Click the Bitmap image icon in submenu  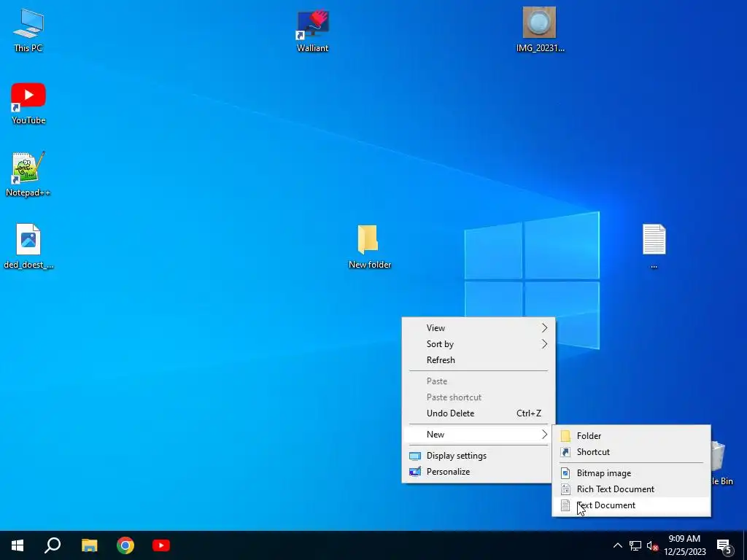(565, 472)
